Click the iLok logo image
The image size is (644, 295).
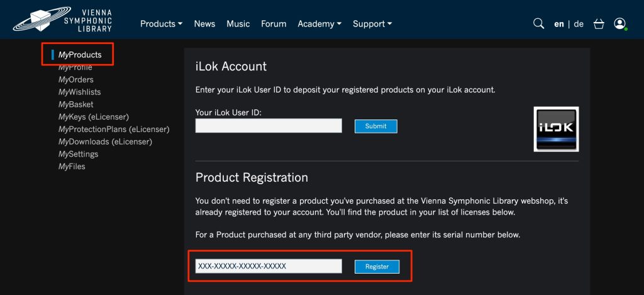tap(556, 129)
